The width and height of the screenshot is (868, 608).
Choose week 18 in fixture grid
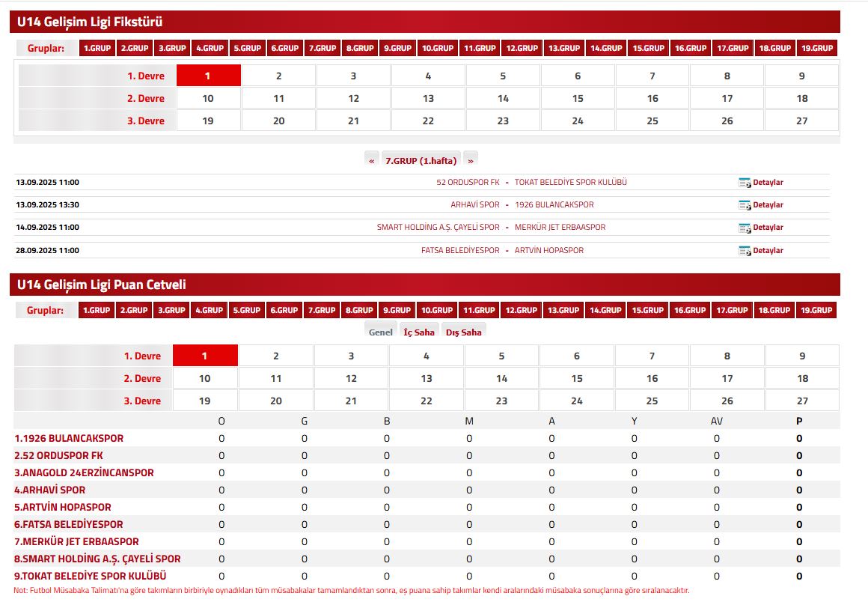pos(802,98)
